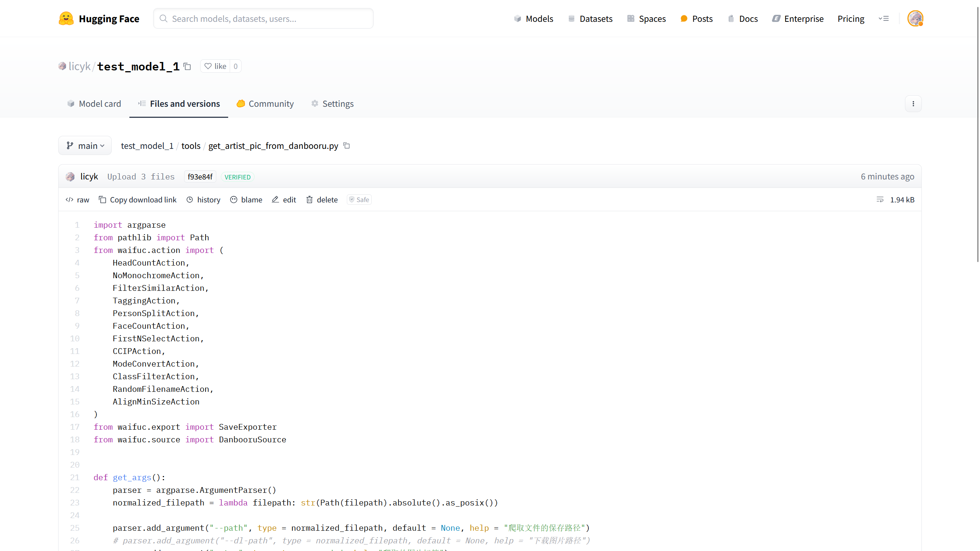Viewport: 980px width, 551px height.
Task: Expand the main branch dropdown
Action: [x=85, y=146]
